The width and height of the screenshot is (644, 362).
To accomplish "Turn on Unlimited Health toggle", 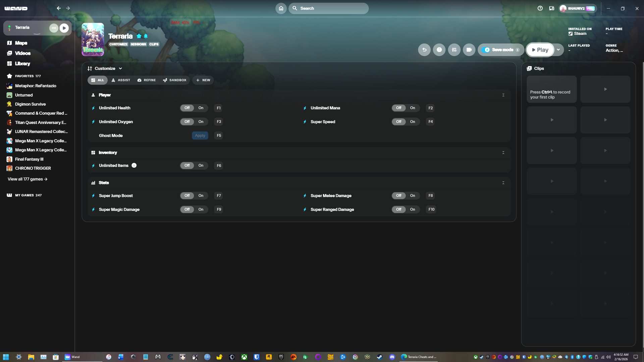I will click(x=201, y=108).
